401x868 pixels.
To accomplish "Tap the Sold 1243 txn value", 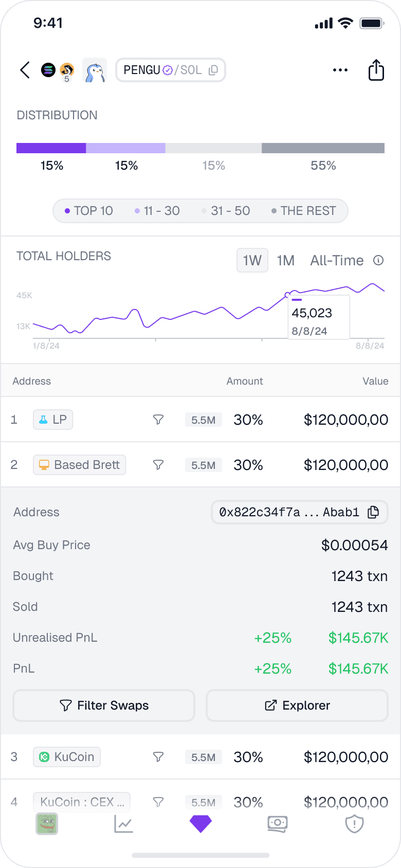I will point(359,607).
